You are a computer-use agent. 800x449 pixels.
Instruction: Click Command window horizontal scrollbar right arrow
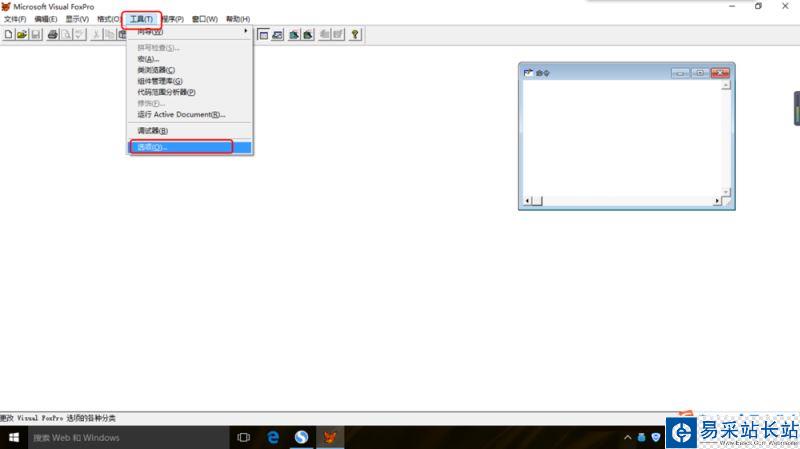tap(716, 201)
